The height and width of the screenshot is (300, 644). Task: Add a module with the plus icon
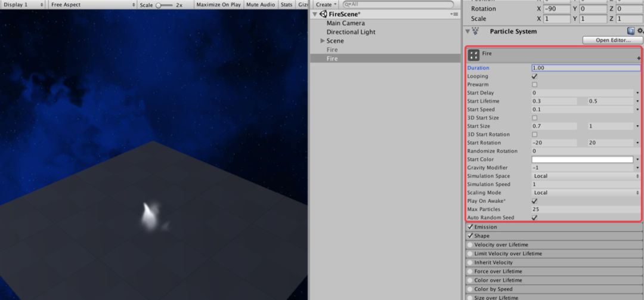point(639,59)
